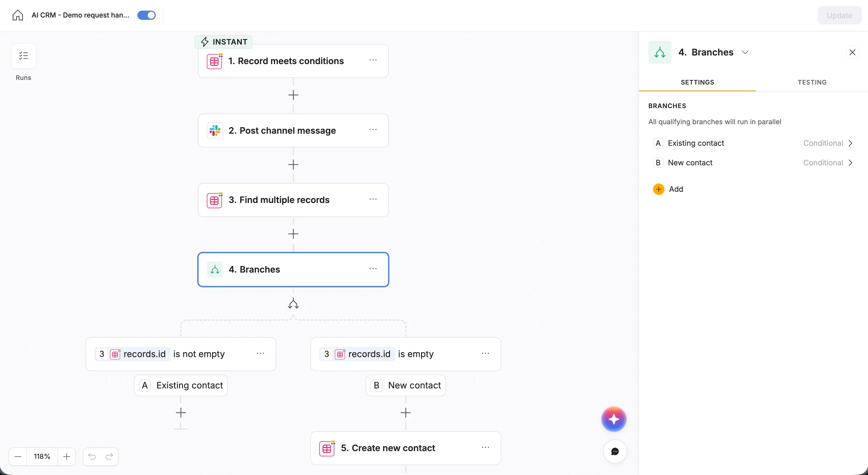
Task: Open options menu on Create new contact step
Action: pos(485,447)
